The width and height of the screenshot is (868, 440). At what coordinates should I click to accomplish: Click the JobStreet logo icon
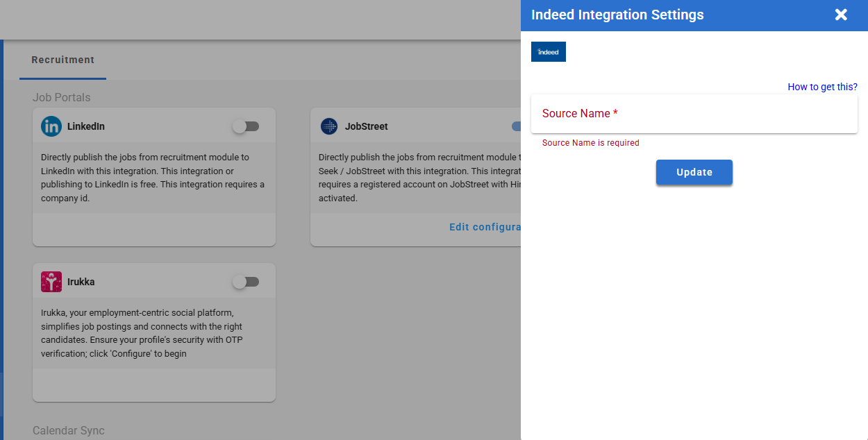329,126
